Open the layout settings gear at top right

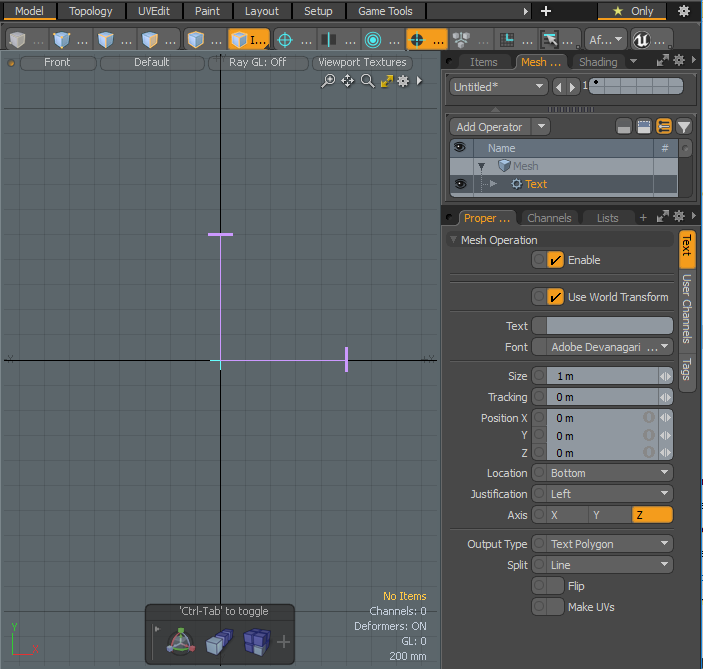684,11
